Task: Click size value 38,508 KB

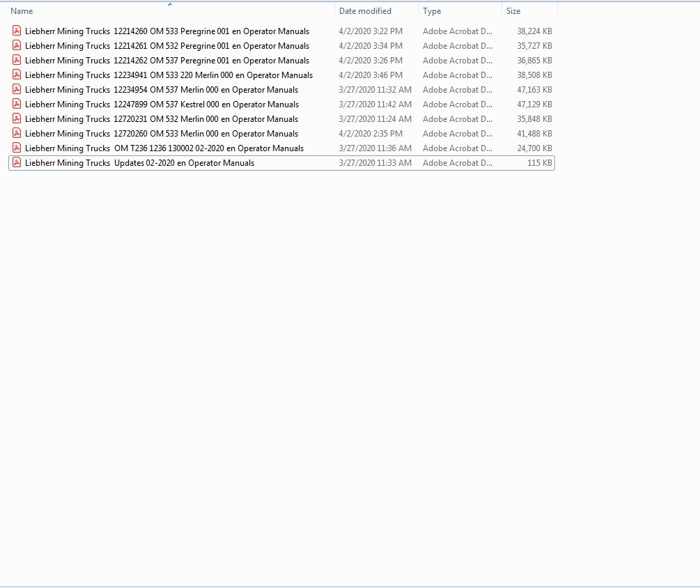Action: pos(534,75)
